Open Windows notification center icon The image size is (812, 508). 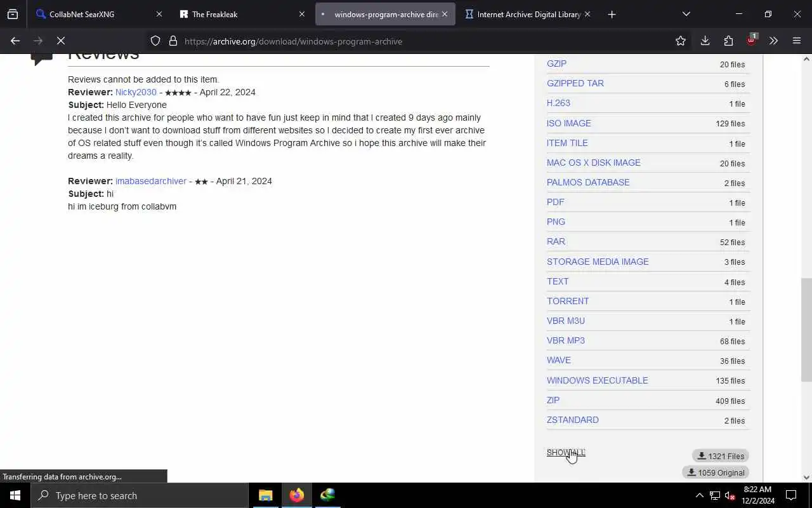tap(791, 495)
